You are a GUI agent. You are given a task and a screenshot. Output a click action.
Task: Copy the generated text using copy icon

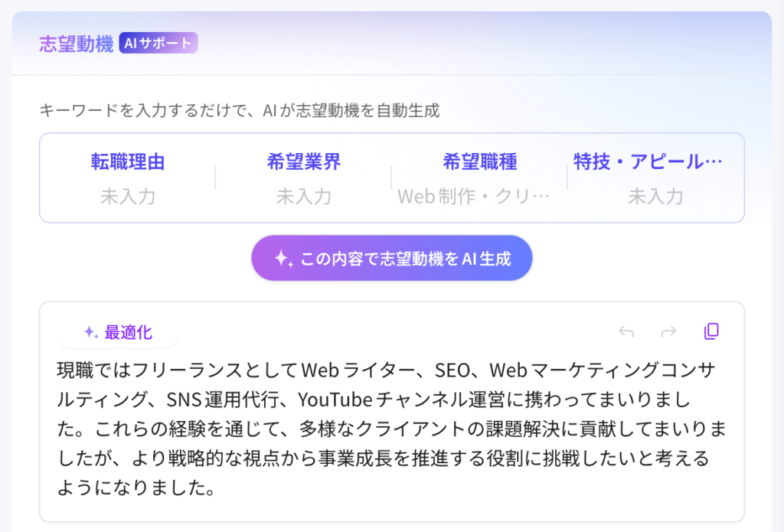click(x=711, y=331)
